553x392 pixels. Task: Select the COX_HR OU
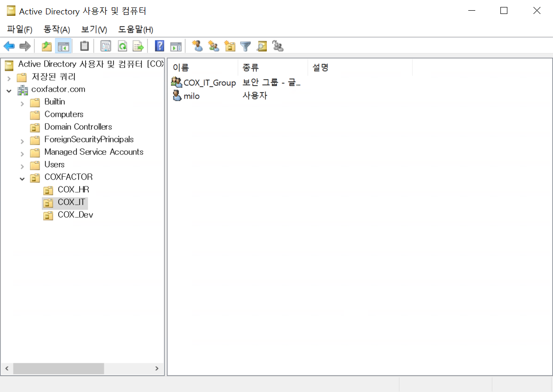pos(74,189)
